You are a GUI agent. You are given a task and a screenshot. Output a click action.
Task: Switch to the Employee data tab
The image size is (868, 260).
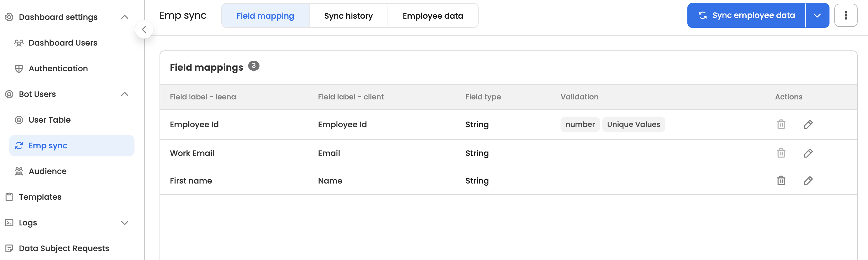click(x=432, y=16)
